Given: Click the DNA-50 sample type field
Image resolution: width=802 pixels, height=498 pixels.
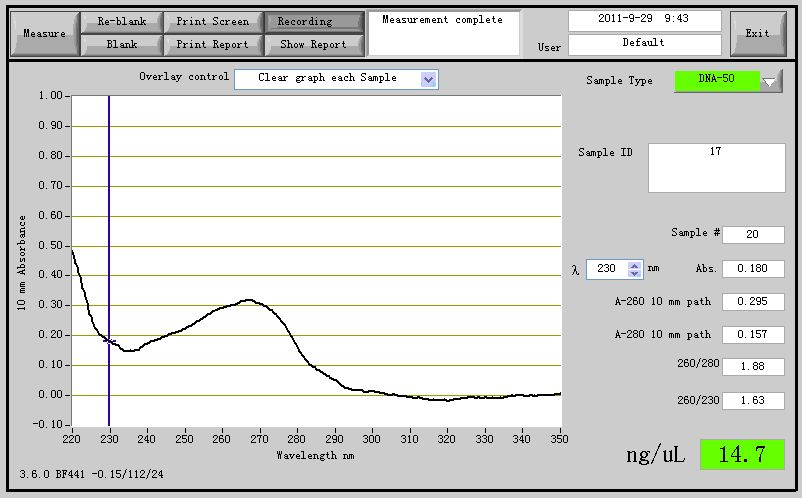Looking at the screenshot, I should pyautogui.click(x=717, y=81).
